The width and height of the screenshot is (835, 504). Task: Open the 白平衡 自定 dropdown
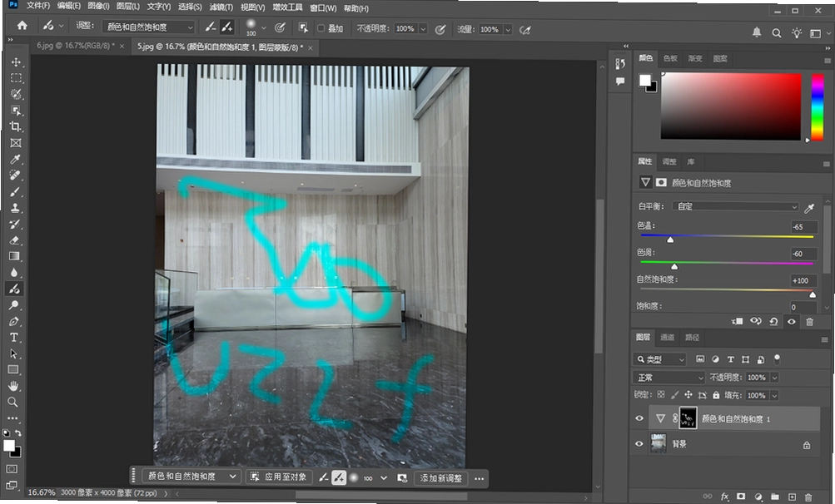[736, 206]
